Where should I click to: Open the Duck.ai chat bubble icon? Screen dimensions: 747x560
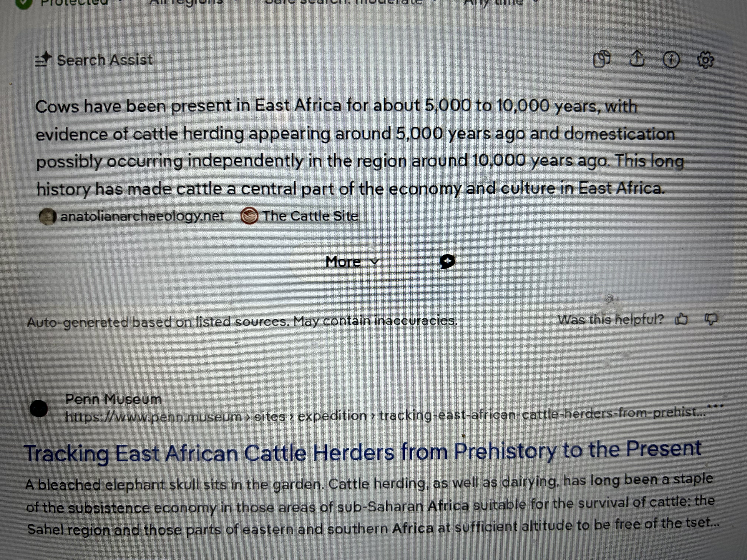[447, 261]
